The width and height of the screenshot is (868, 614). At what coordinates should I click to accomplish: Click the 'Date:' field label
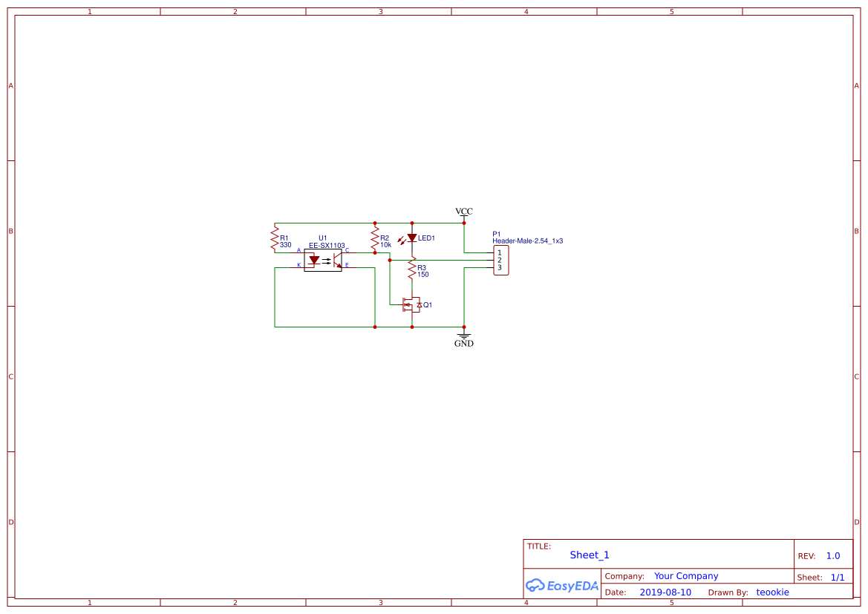coord(616,592)
